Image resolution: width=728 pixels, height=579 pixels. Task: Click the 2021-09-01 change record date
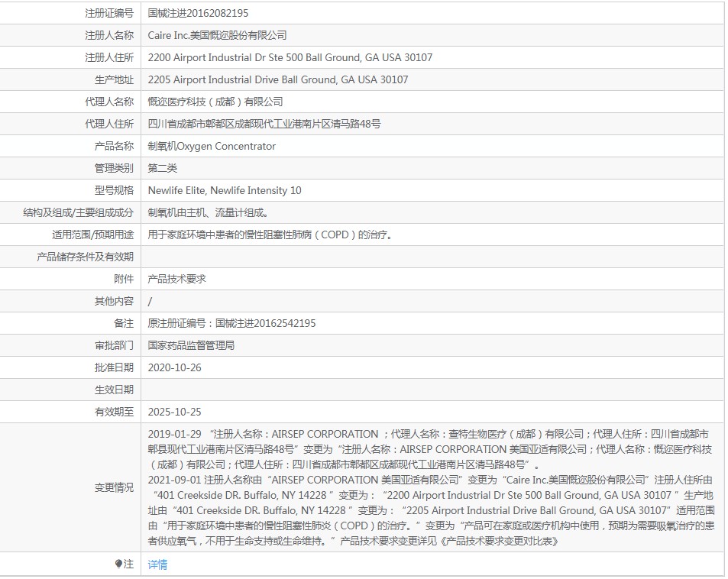175,480
